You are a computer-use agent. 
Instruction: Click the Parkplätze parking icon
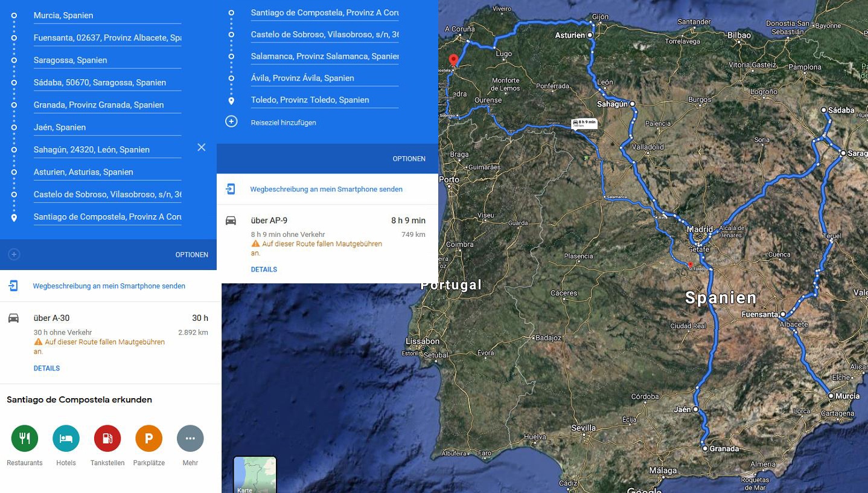[148, 439]
